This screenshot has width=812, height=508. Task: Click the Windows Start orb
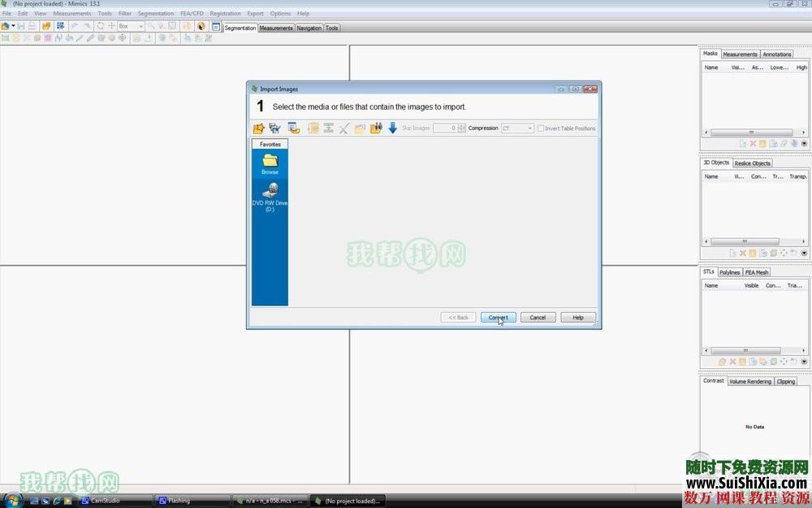(11, 499)
